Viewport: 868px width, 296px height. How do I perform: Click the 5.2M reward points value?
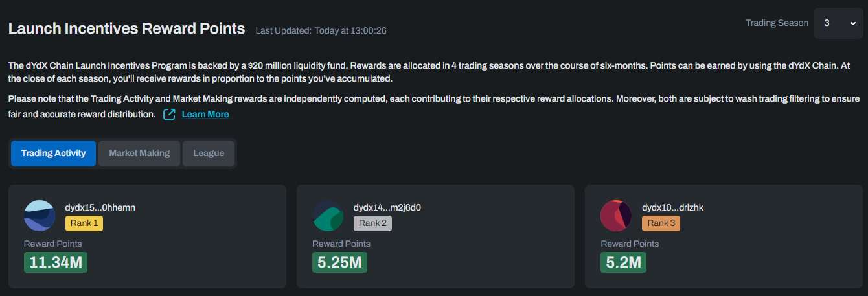click(623, 262)
